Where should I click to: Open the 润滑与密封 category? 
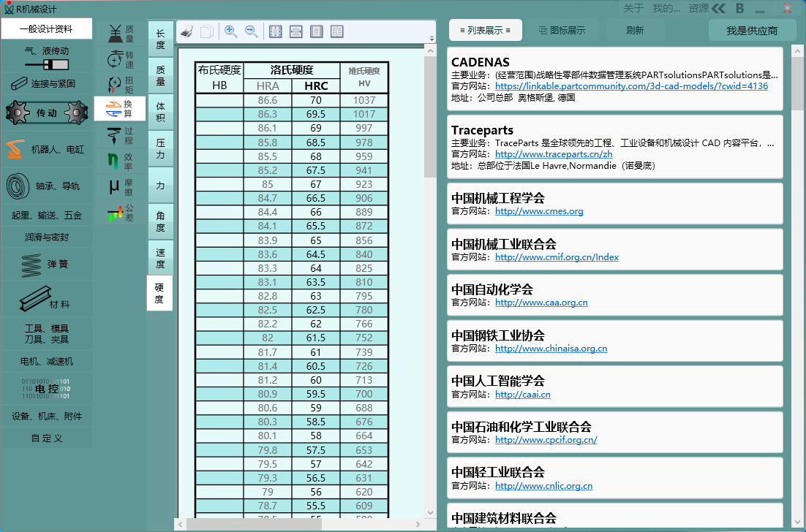[47, 237]
